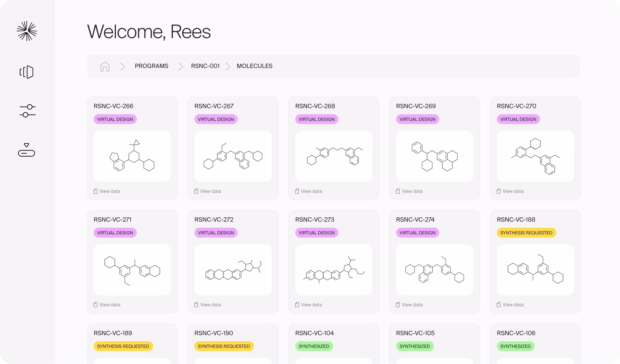The image size is (620, 364).
Task: Click the molecule structure thumbnail on RSNC-VC-272
Action: (233, 270)
